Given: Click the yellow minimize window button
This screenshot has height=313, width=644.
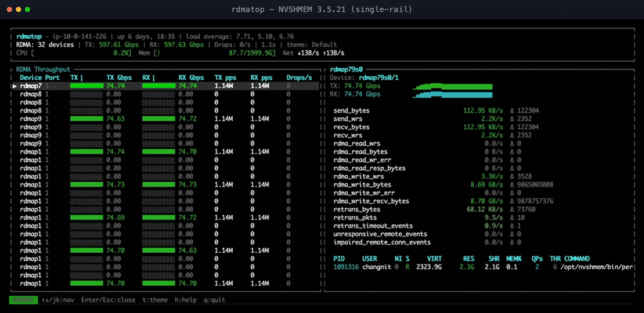Looking at the screenshot, I should pos(18,9).
